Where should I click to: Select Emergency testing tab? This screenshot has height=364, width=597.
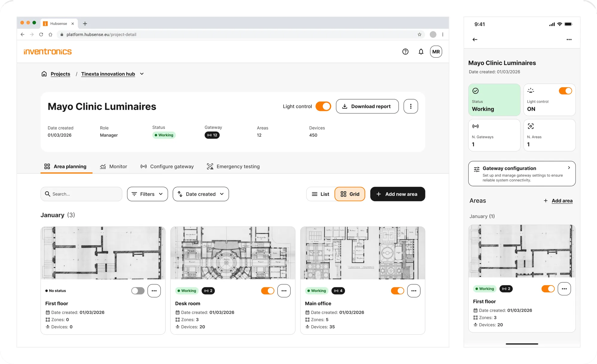[x=233, y=166]
